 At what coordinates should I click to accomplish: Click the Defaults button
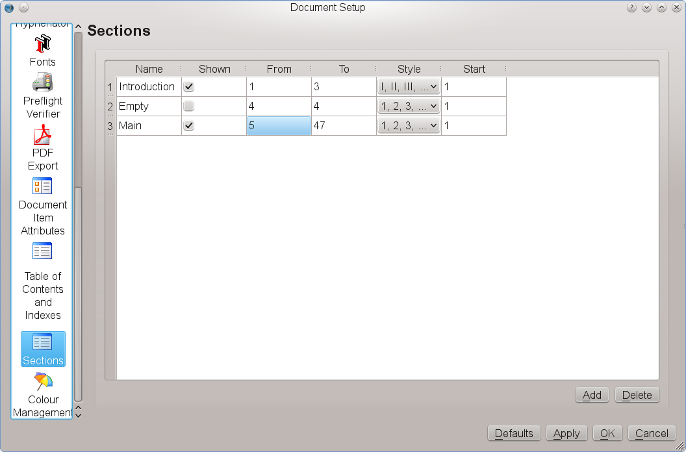tap(514, 433)
